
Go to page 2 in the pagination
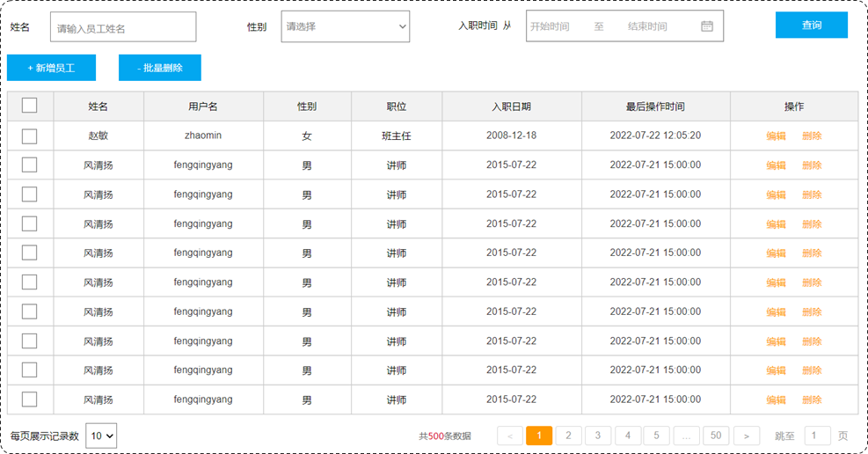coord(568,436)
